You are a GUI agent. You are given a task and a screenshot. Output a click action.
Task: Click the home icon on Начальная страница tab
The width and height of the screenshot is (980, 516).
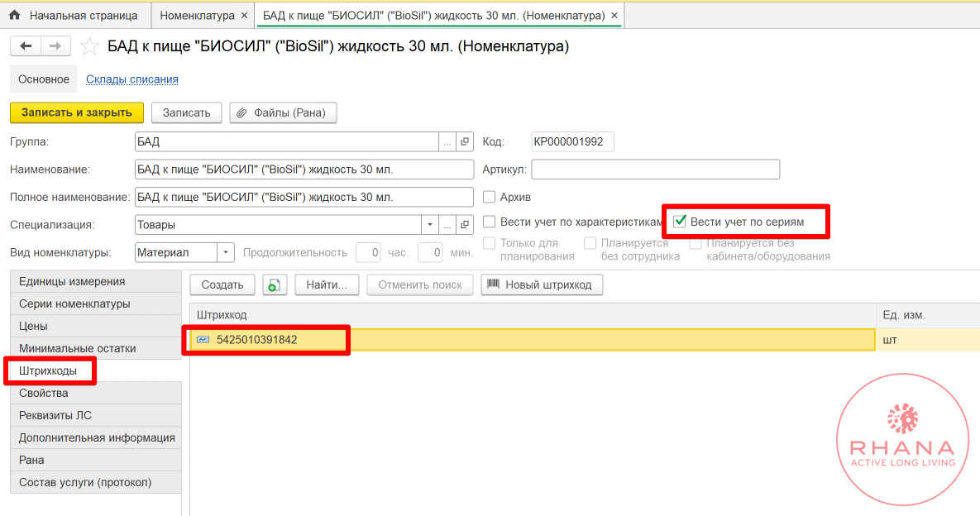coord(15,16)
